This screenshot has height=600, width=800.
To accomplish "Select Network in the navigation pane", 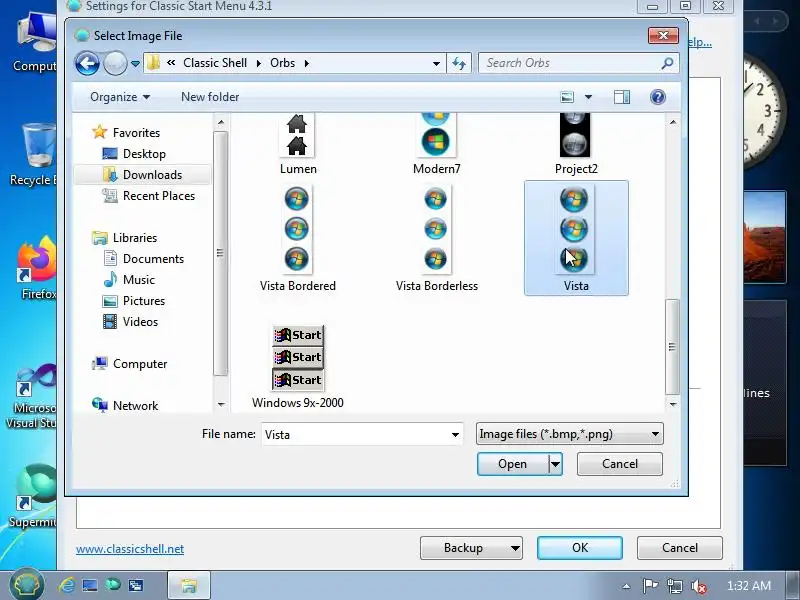I will pyautogui.click(x=125, y=406).
